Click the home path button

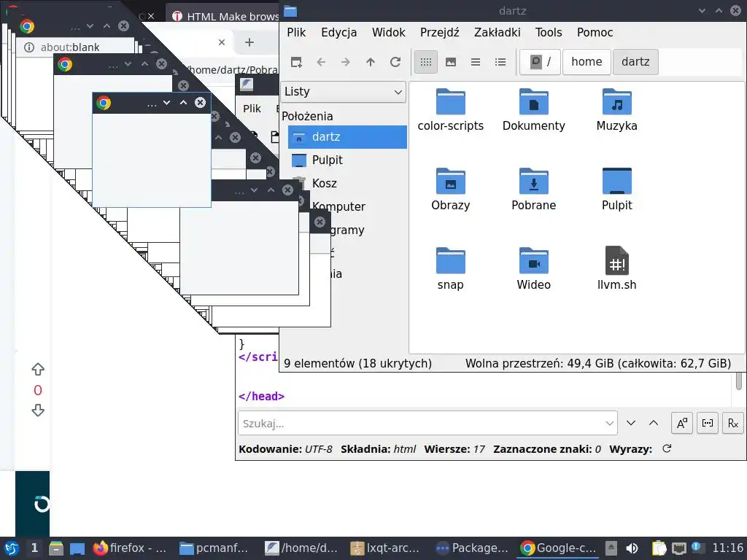[x=587, y=62]
